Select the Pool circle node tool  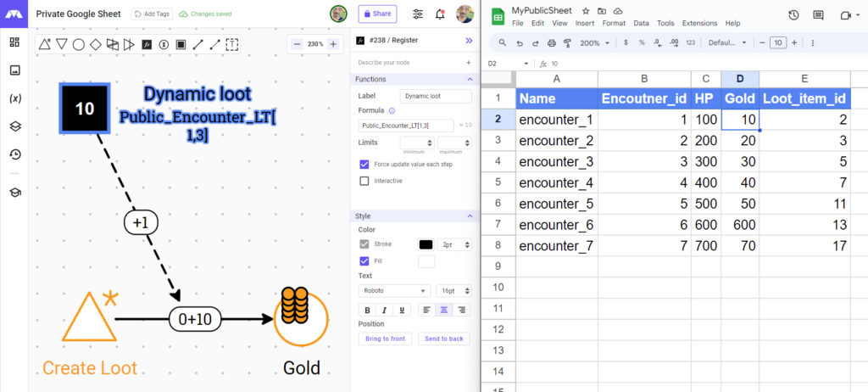pyautogui.click(x=78, y=44)
